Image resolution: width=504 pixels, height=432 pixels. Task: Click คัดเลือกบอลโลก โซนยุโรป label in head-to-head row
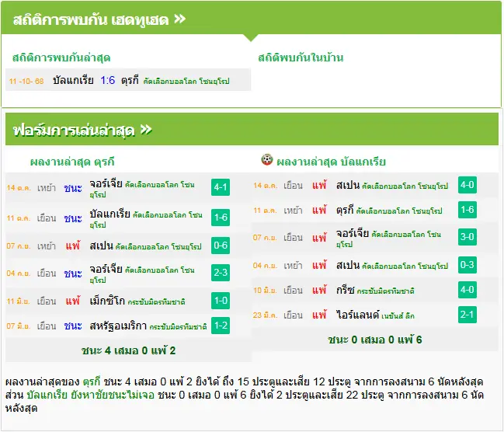click(186, 81)
